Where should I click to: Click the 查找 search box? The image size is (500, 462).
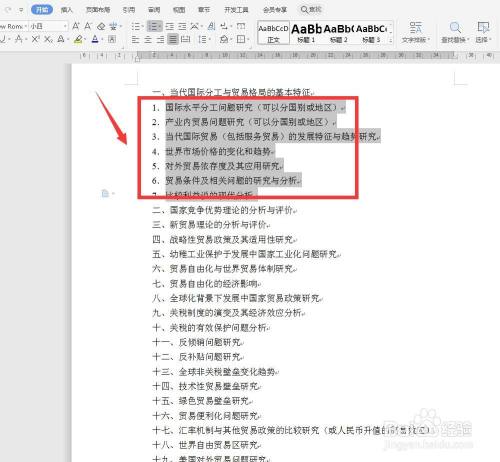(x=311, y=10)
